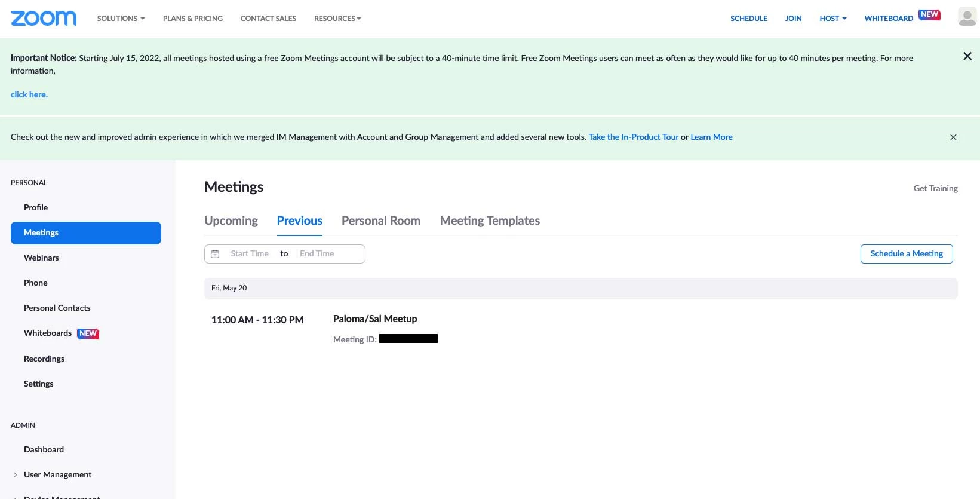980x499 pixels.
Task: Click the NEW badge next to Whiteboard in header
Action: [929, 14]
